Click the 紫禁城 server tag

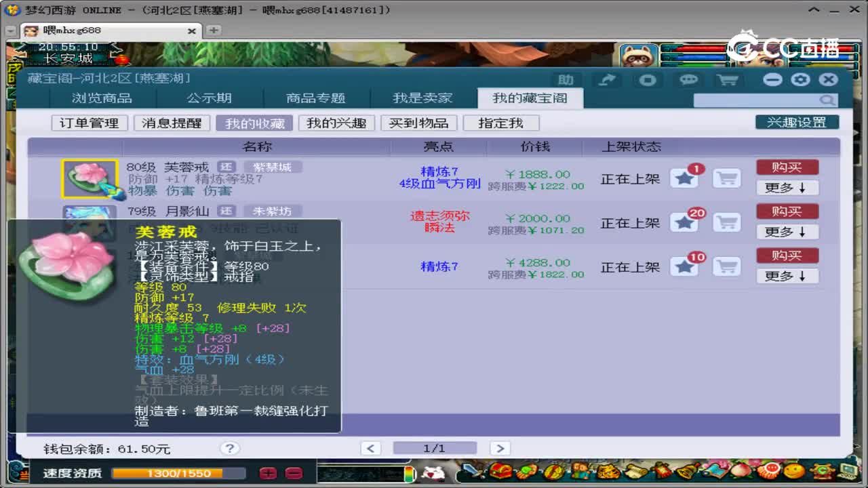pyautogui.click(x=273, y=167)
